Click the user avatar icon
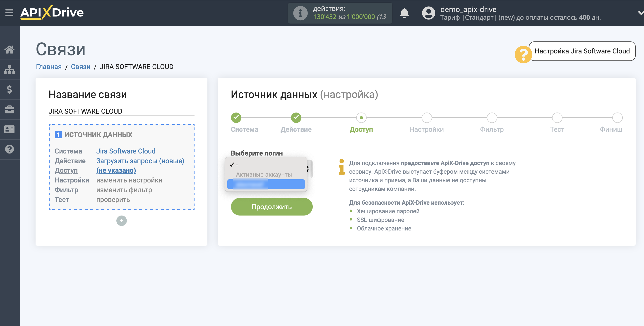 click(x=428, y=13)
